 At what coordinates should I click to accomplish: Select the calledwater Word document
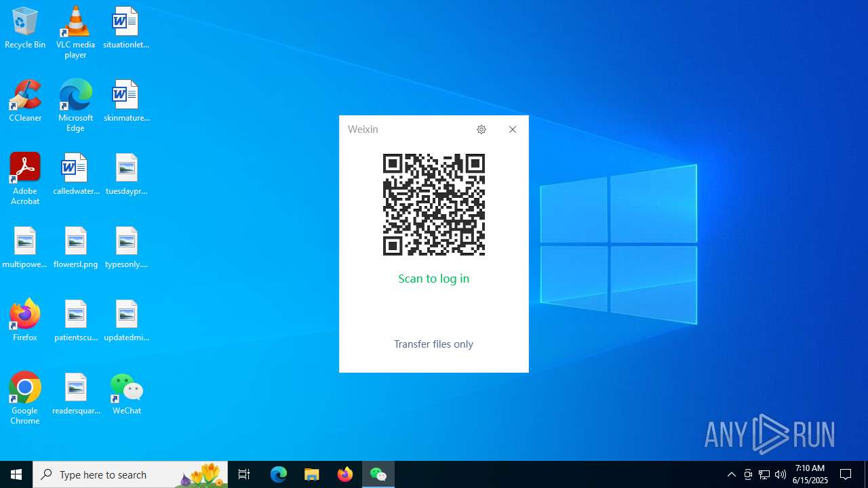[75, 174]
